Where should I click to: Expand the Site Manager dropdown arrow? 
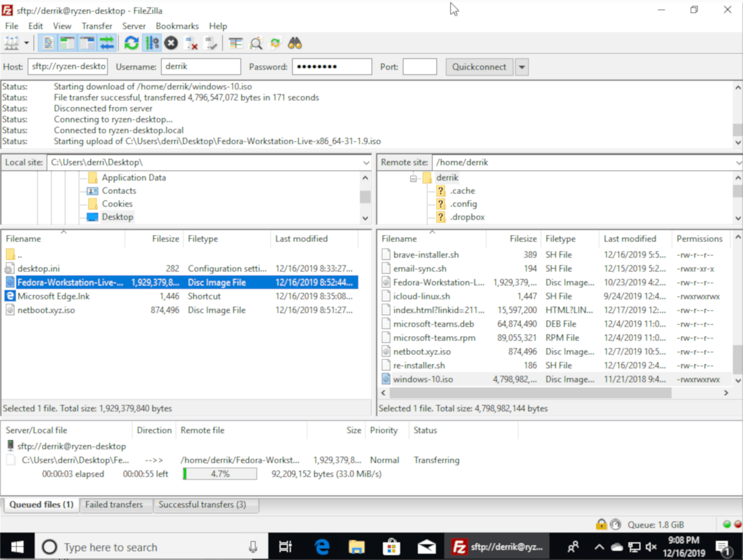click(26, 43)
